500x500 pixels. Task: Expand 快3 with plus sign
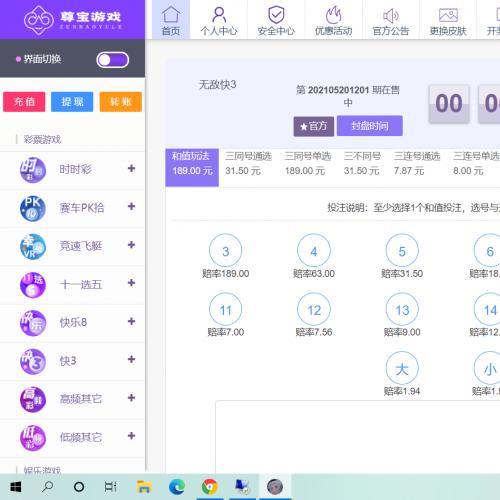coord(131,359)
